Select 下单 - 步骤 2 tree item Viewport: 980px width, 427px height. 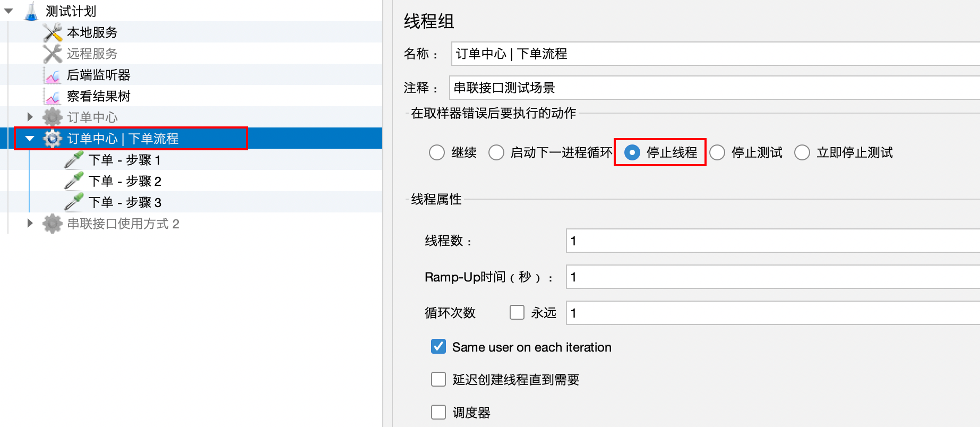coord(125,181)
